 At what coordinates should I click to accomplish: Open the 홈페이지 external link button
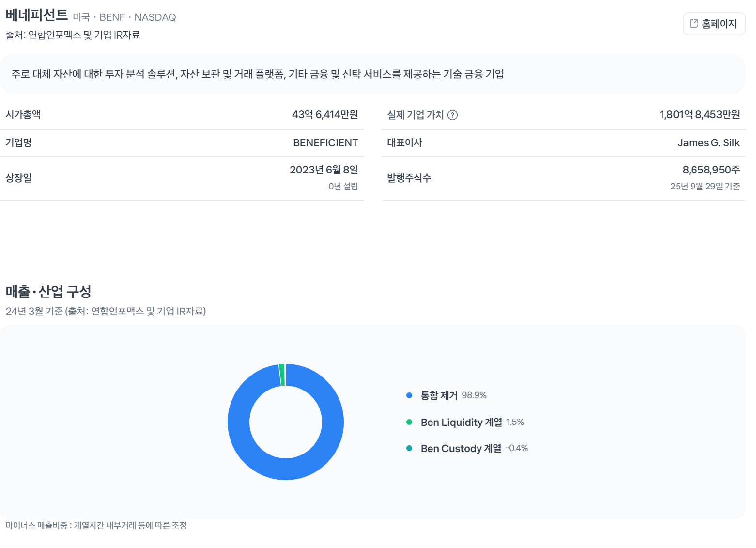point(714,24)
